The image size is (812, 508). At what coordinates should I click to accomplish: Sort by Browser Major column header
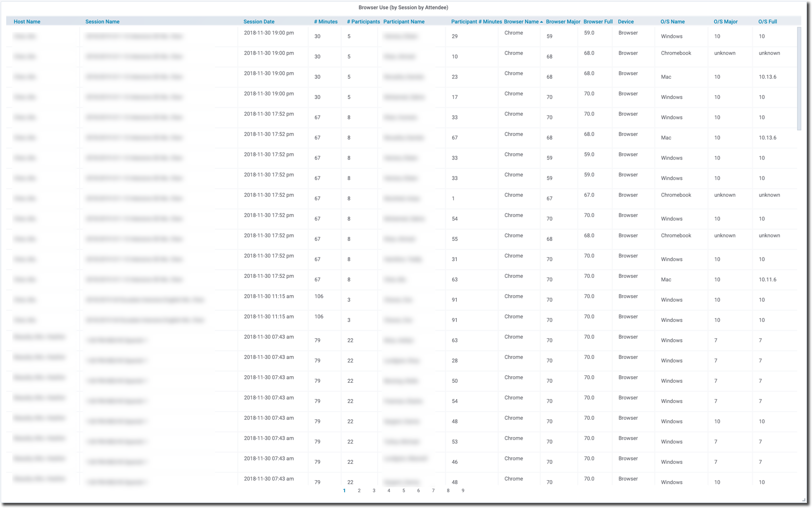563,22
